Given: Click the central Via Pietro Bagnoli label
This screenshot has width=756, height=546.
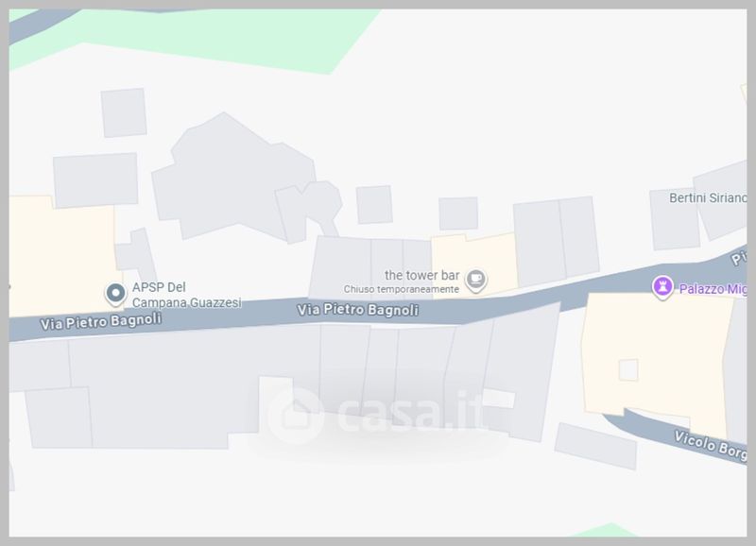Looking at the screenshot, I should coord(357,310).
